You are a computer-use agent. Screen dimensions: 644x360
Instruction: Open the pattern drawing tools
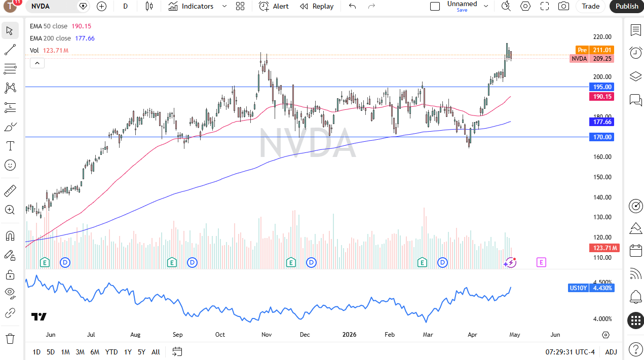click(x=10, y=88)
